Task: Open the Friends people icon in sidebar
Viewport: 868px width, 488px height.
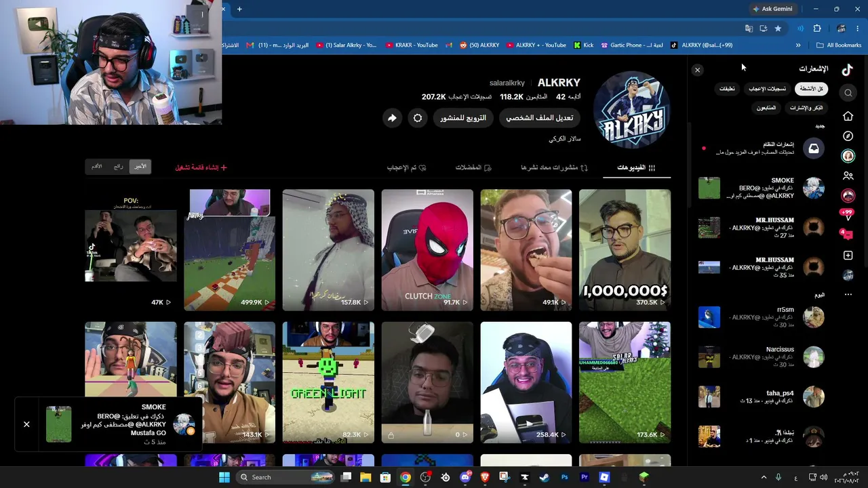Action: click(848, 176)
